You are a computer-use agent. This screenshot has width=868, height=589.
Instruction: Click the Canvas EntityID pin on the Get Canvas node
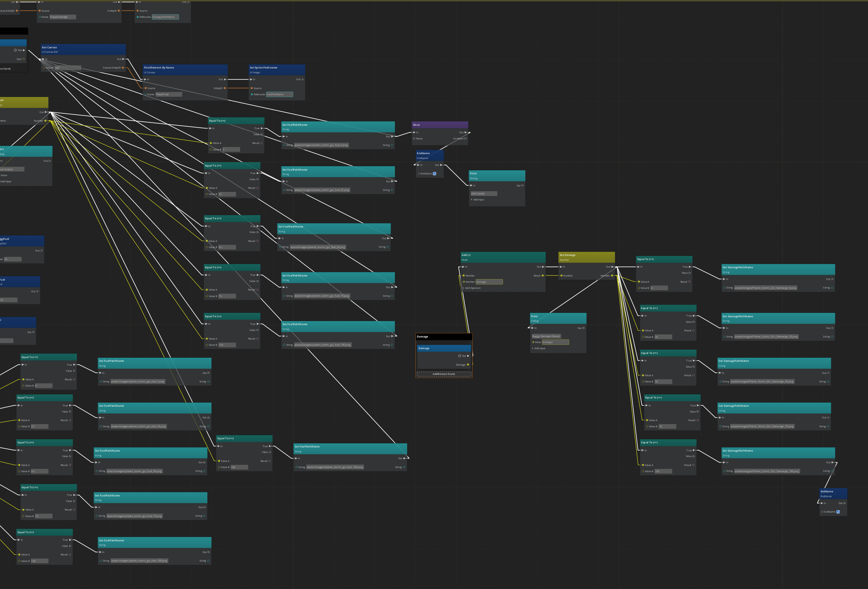click(x=123, y=68)
